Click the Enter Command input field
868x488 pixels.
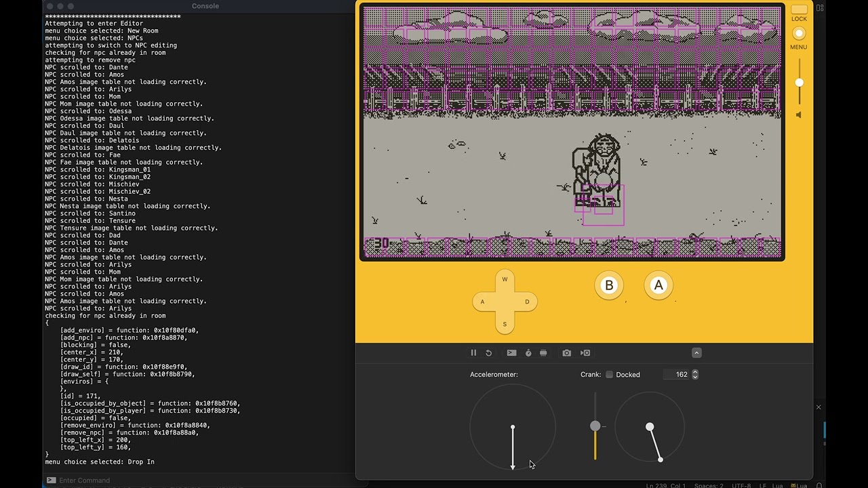coord(203,481)
